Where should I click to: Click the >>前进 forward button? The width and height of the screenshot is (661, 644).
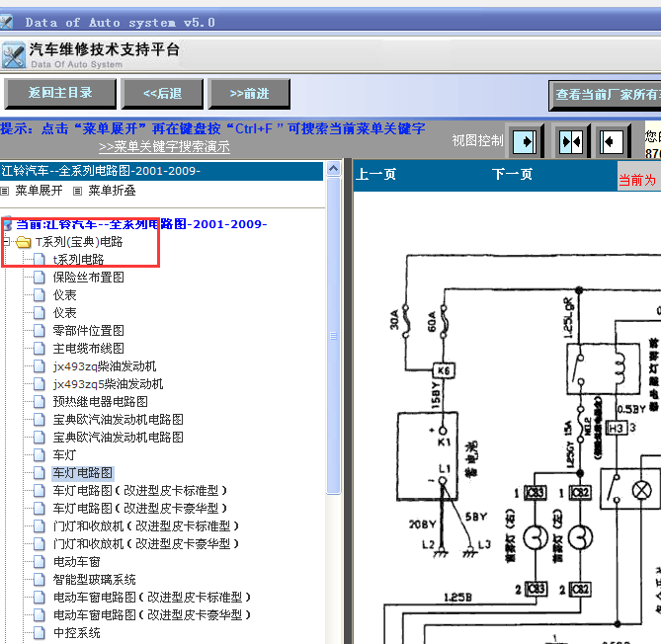(x=249, y=93)
